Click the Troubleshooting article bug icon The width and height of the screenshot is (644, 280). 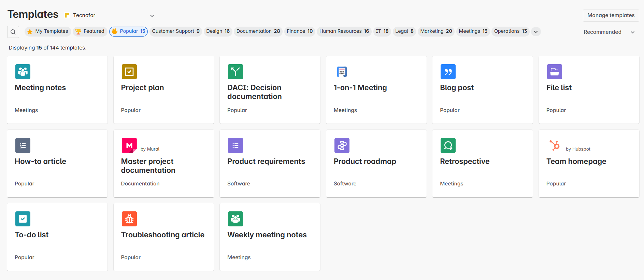click(x=129, y=219)
